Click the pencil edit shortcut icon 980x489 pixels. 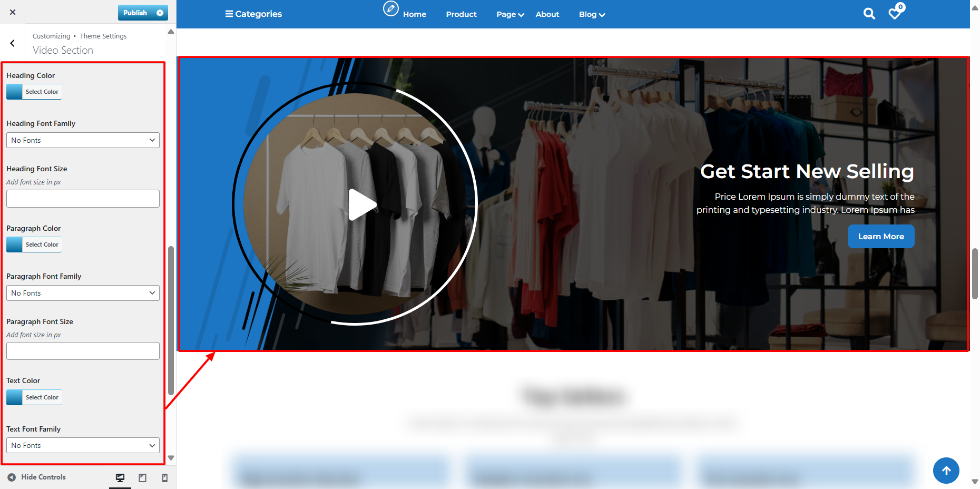coord(390,8)
